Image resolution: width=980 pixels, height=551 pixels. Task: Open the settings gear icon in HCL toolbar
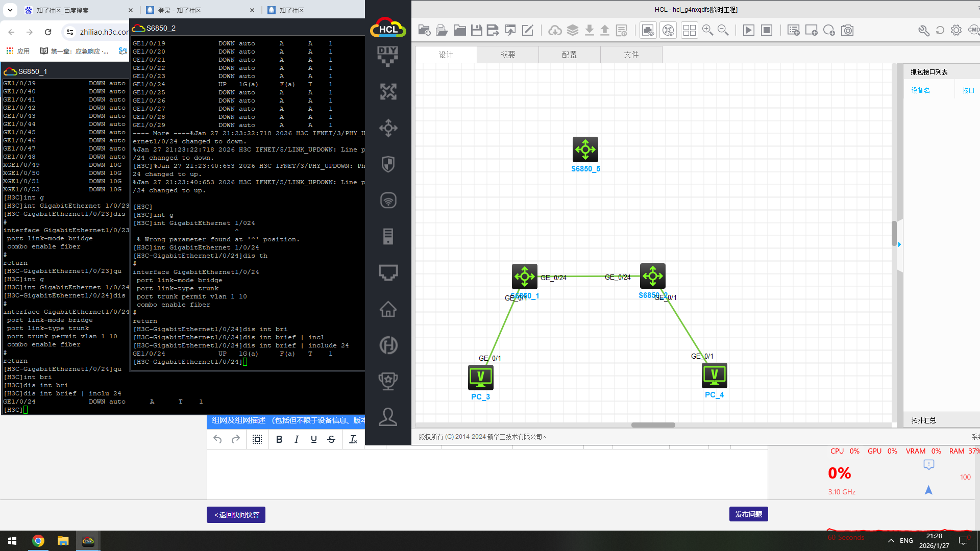tap(956, 31)
